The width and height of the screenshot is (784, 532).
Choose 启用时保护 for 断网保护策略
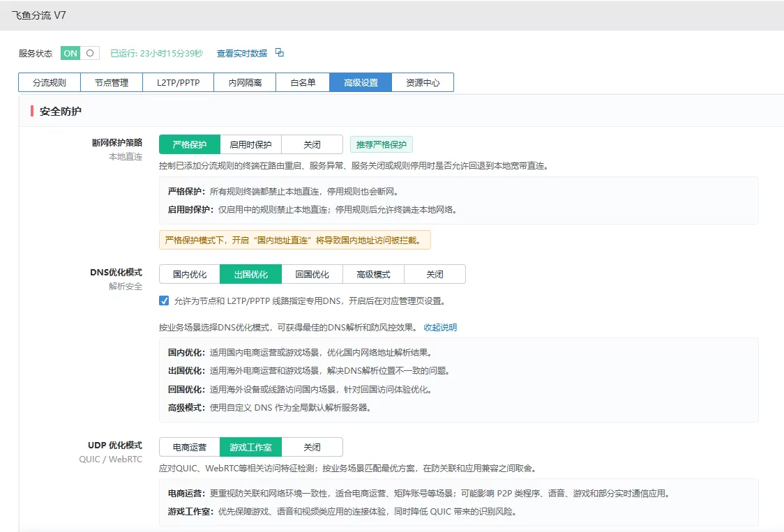(x=250, y=144)
